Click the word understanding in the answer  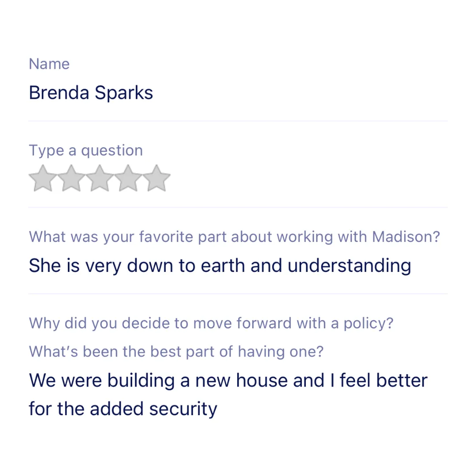tap(350, 266)
